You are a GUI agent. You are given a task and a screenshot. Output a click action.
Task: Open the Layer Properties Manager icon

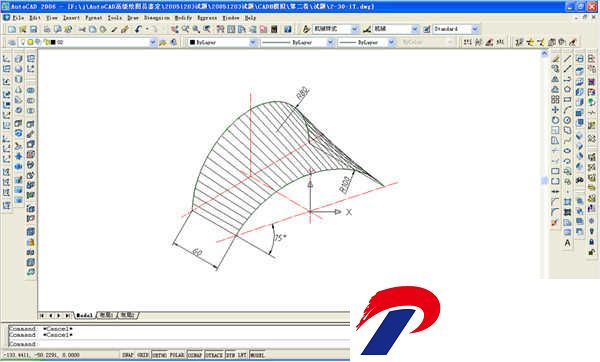pos(12,42)
